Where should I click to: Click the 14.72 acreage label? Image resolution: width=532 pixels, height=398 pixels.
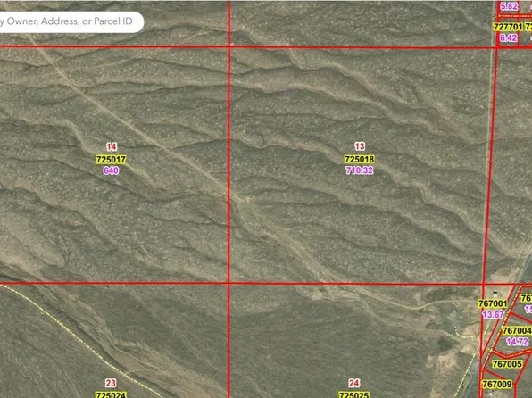(x=517, y=342)
